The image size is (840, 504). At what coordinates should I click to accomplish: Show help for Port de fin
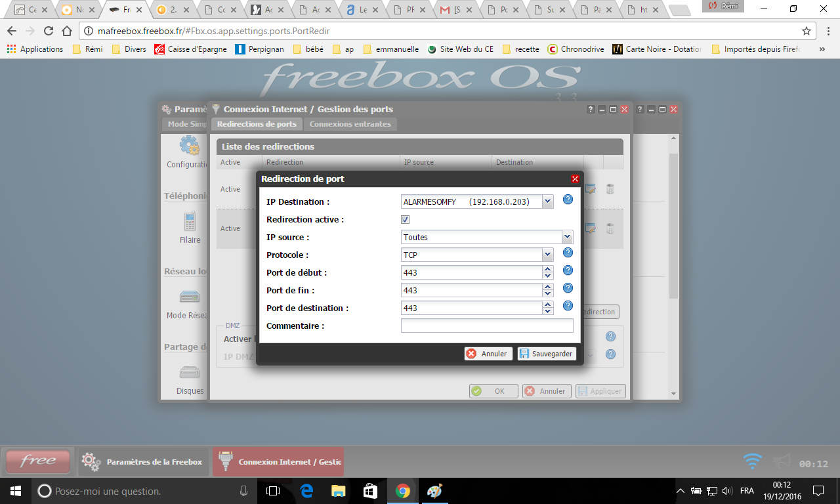[568, 288]
